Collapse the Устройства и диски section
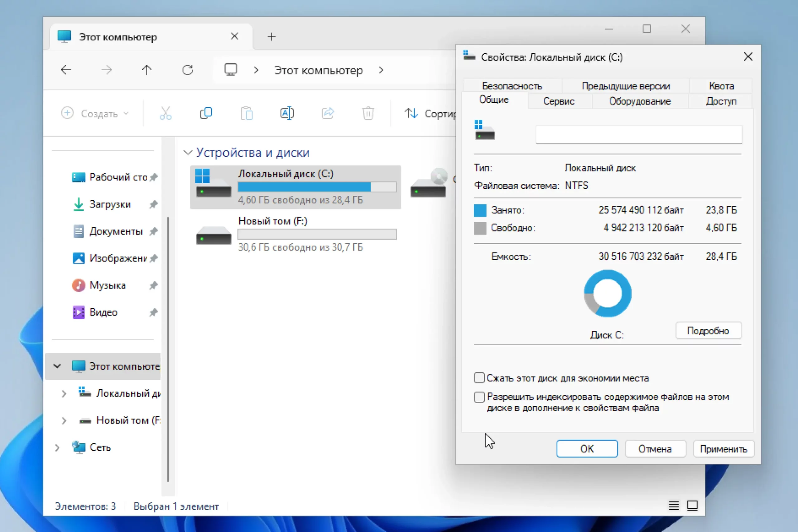The width and height of the screenshot is (798, 532). click(188, 152)
